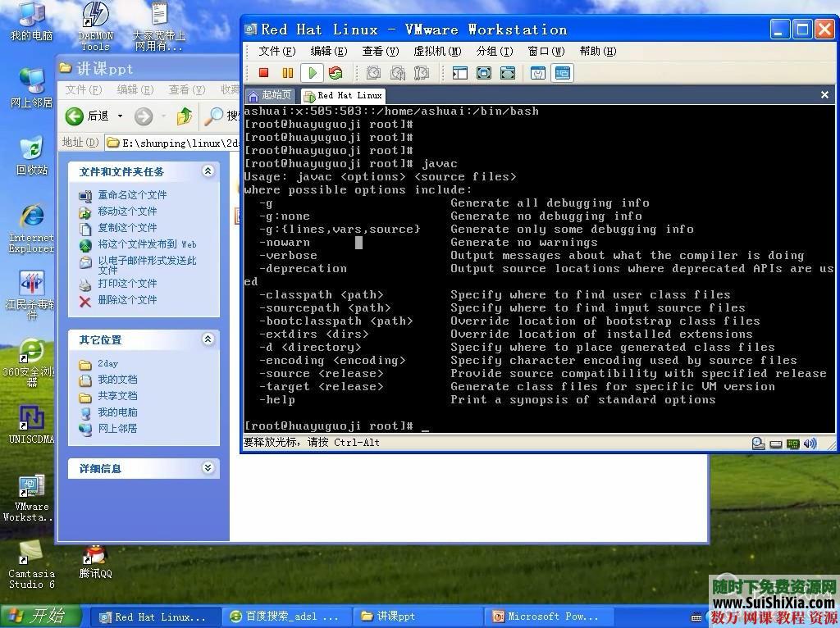
Task: Click the green Power On button in VMware toolbar
Action: [x=313, y=73]
